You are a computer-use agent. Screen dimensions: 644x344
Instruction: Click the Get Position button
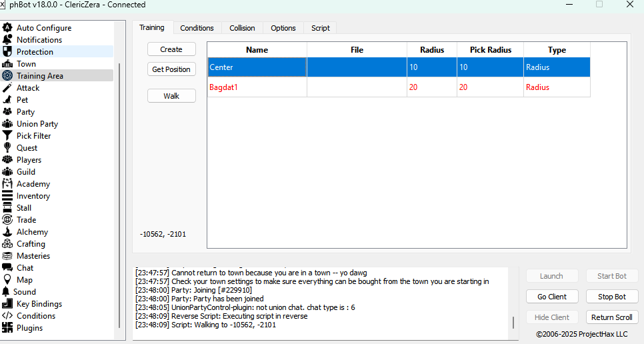[171, 69]
